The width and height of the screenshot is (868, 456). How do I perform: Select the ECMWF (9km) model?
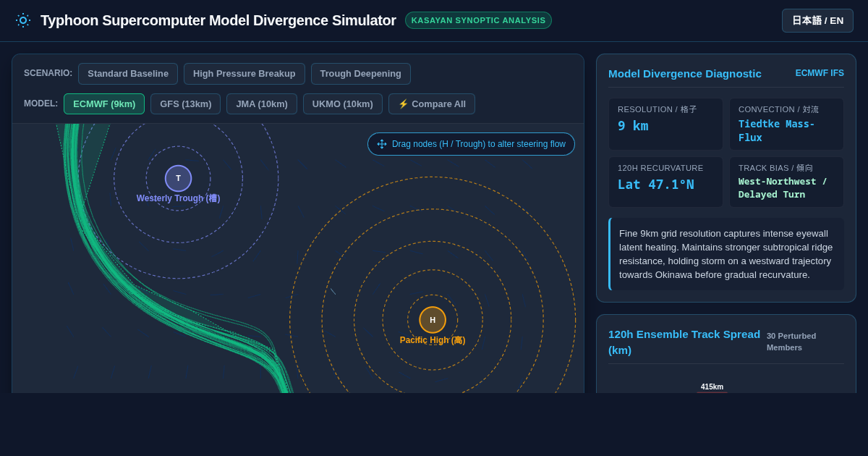point(104,104)
